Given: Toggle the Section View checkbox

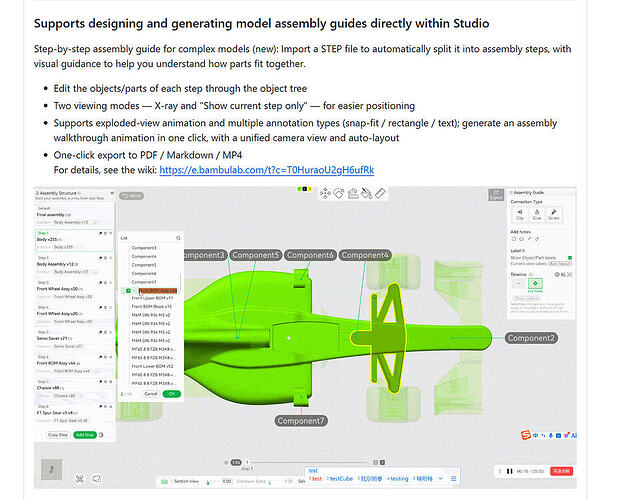Looking at the screenshot, I should coord(164,481).
